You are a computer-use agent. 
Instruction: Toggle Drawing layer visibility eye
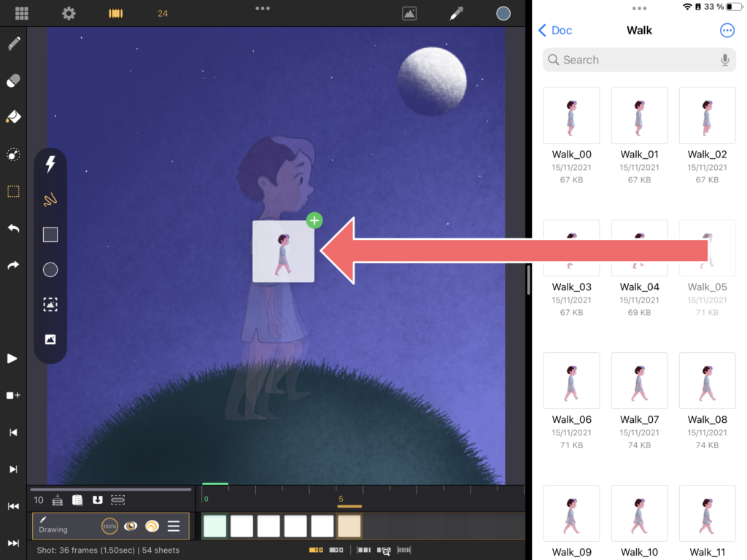(131, 526)
